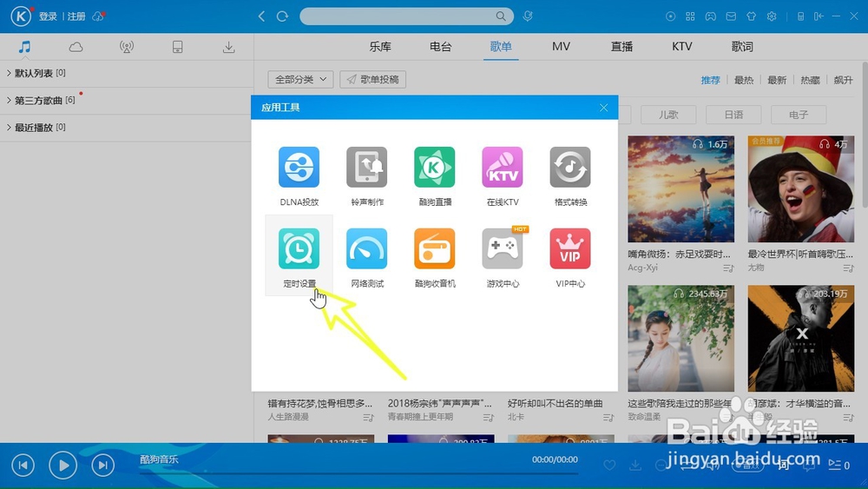This screenshot has height=489, width=868.
Task: Click the play button
Action: (62, 466)
